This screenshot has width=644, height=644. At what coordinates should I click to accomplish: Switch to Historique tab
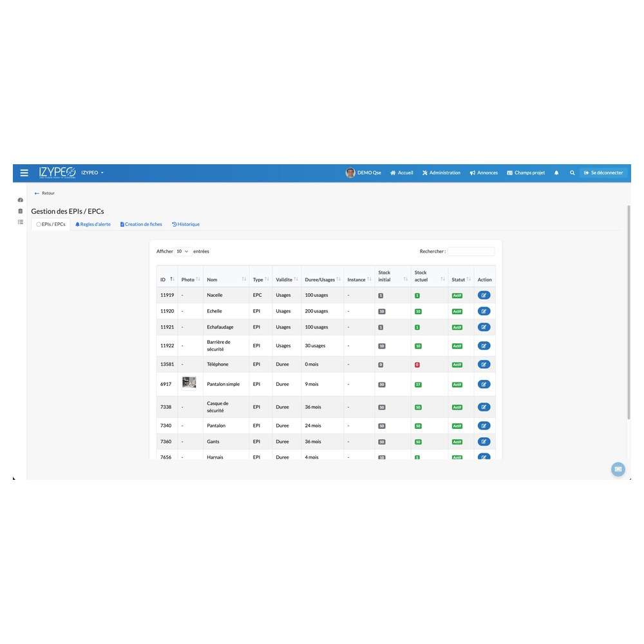[x=186, y=224]
